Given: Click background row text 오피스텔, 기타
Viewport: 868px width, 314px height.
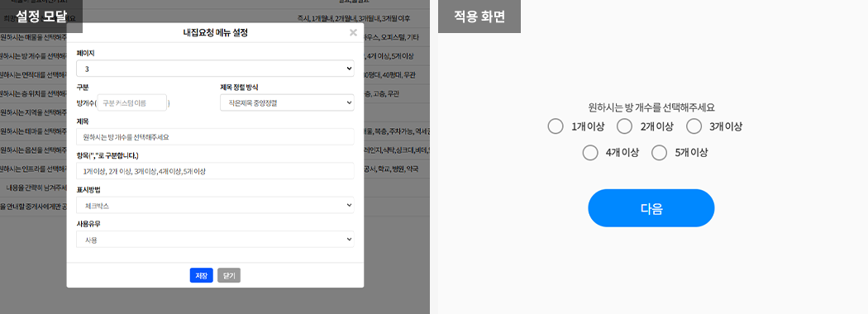Looking at the screenshot, I should click(x=399, y=38).
